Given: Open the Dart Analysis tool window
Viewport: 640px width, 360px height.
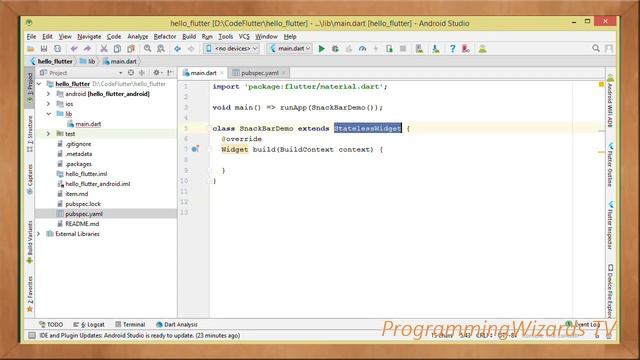Looking at the screenshot, I should pos(177,324).
